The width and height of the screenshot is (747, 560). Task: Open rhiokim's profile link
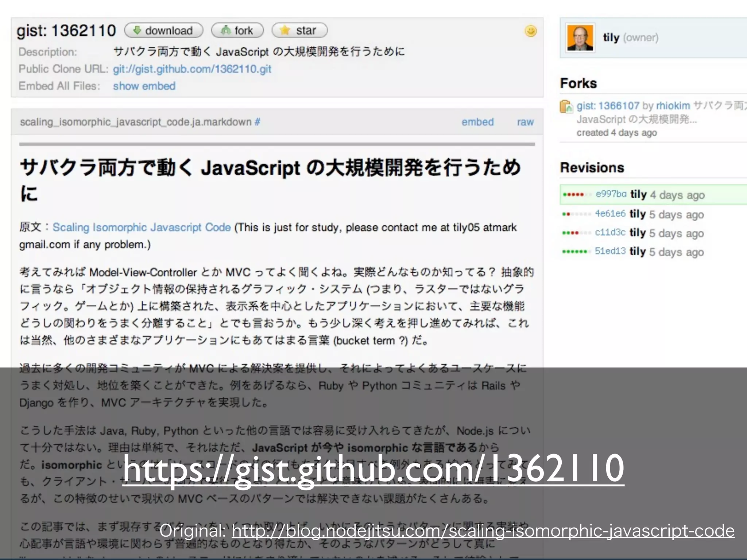coord(673,106)
